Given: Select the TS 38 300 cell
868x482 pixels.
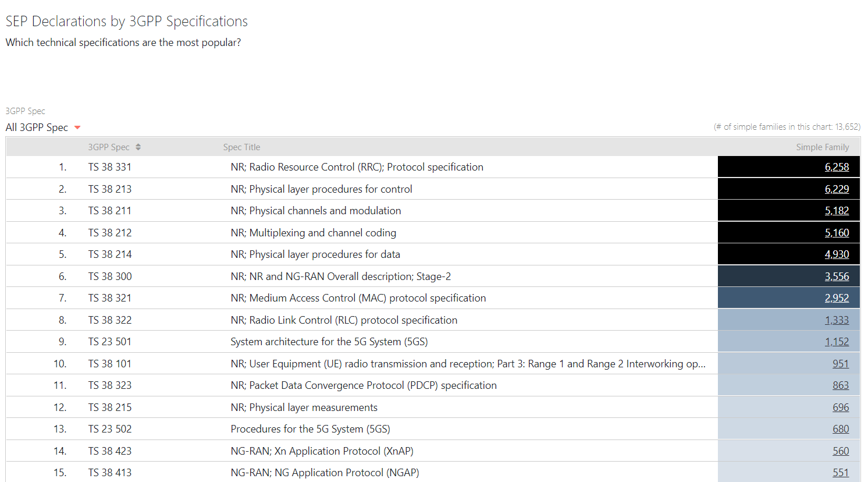Looking at the screenshot, I should pyautogui.click(x=110, y=277).
